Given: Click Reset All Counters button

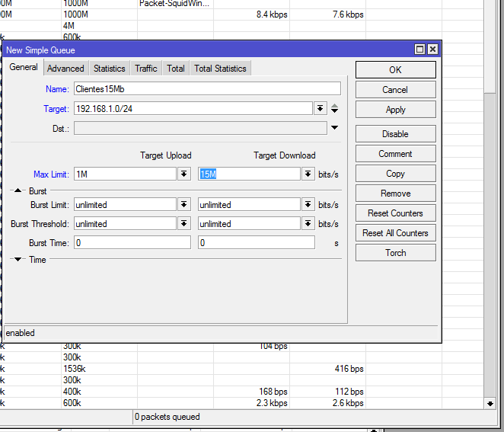Looking at the screenshot, I should point(395,233).
